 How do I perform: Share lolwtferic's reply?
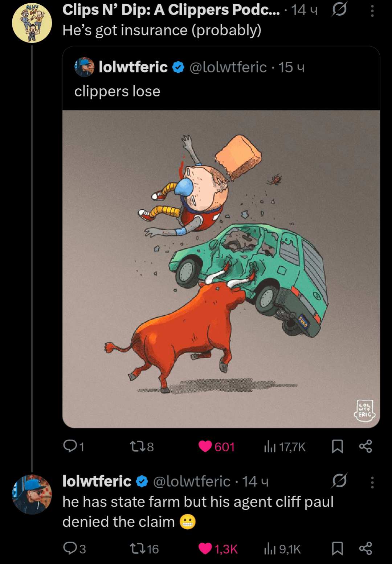click(366, 548)
